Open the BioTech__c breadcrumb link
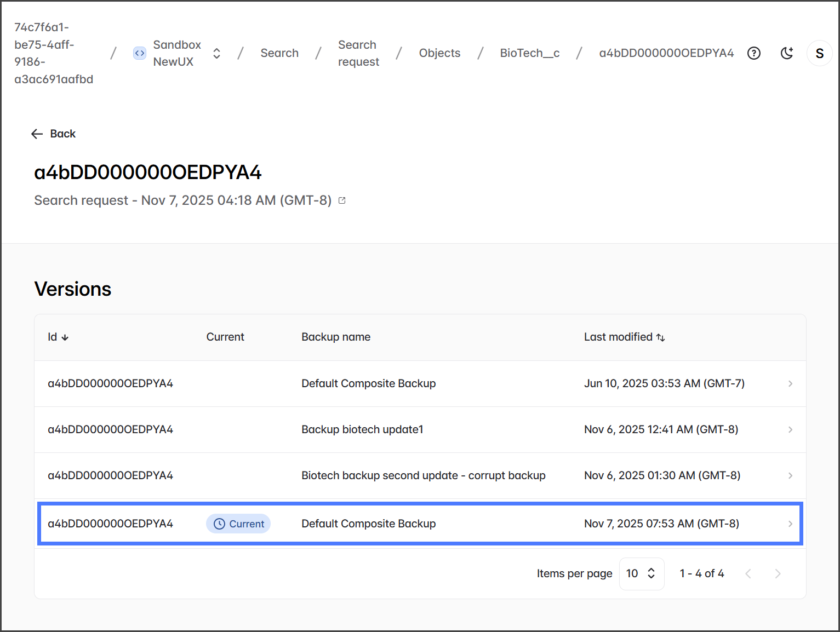This screenshot has width=840, height=632. coord(529,53)
